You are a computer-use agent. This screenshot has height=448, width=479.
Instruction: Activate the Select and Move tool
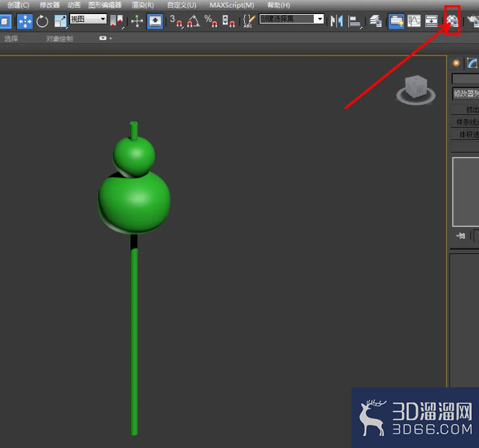click(25, 22)
